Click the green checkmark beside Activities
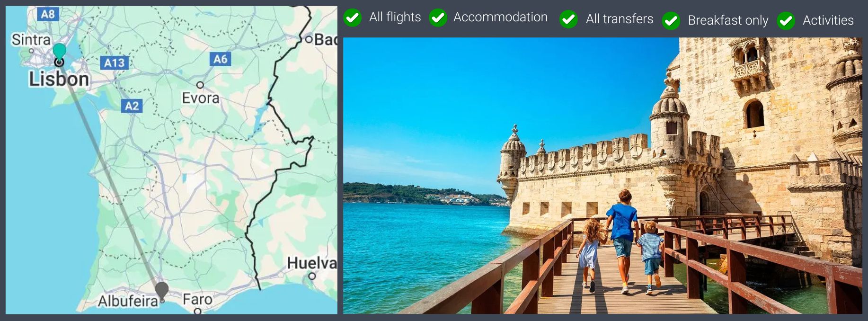 pyautogui.click(x=786, y=21)
